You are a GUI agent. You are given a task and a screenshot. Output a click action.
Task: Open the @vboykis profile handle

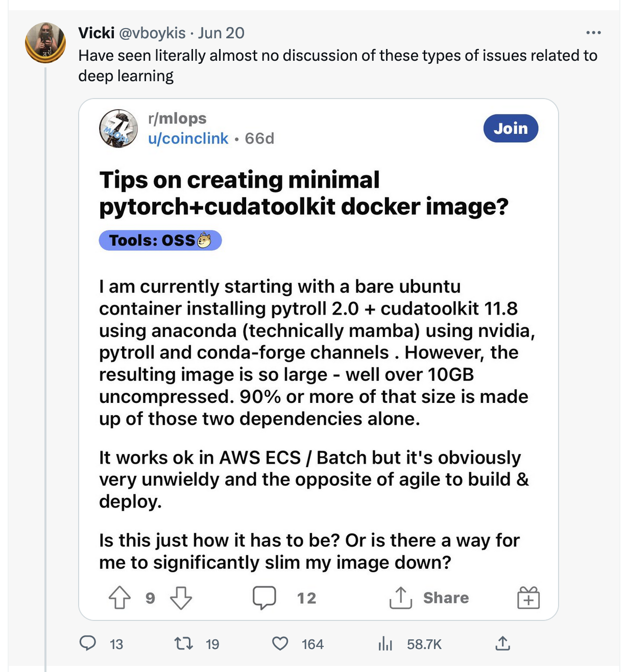tap(152, 33)
